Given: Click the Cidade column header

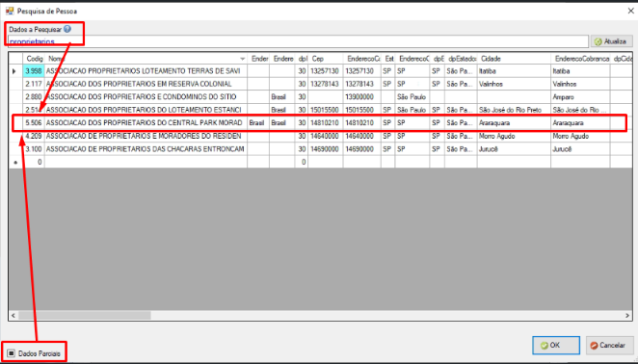Looking at the screenshot, I should (x=514, y=59).
